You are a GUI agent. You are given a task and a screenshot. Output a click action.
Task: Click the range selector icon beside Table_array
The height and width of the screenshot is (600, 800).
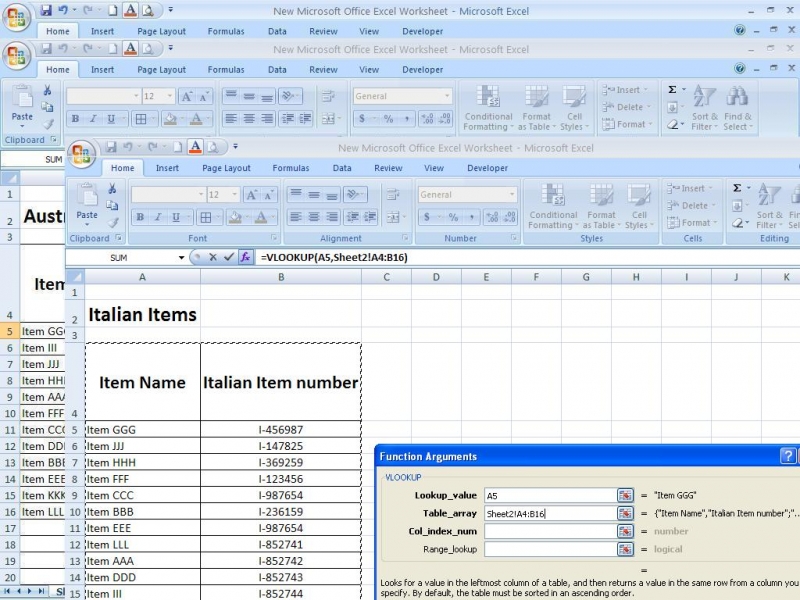(x=625, y=513)
